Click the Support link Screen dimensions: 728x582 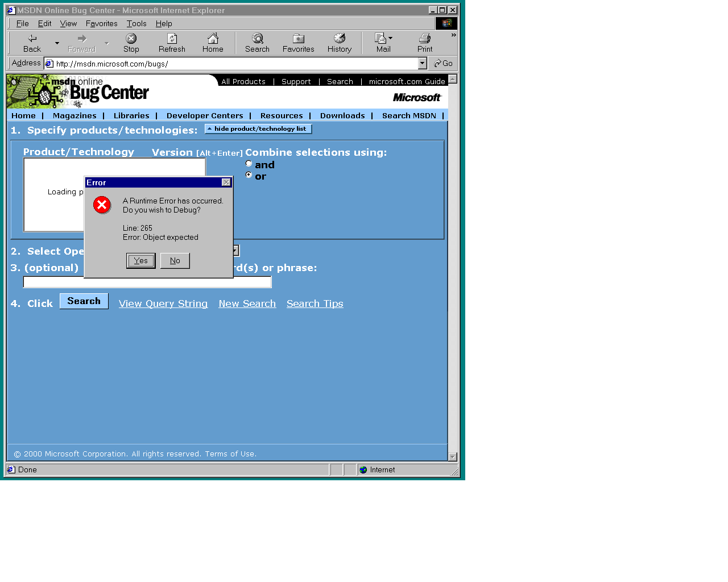pos(296,82)
